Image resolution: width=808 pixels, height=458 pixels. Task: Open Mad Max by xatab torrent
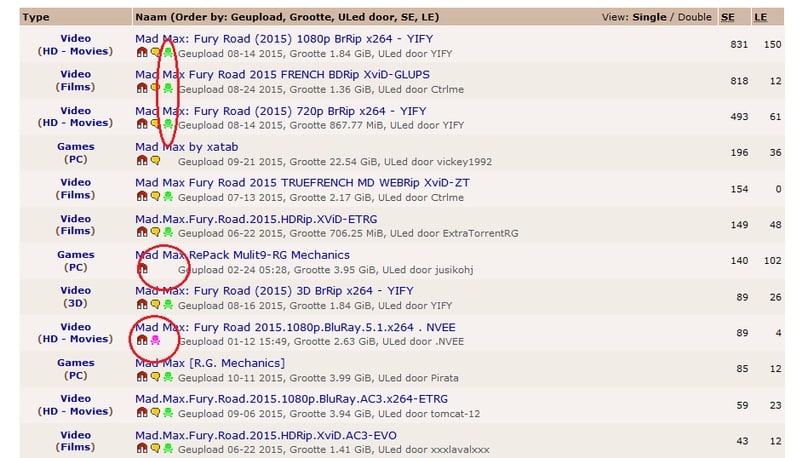coord(187,147)
